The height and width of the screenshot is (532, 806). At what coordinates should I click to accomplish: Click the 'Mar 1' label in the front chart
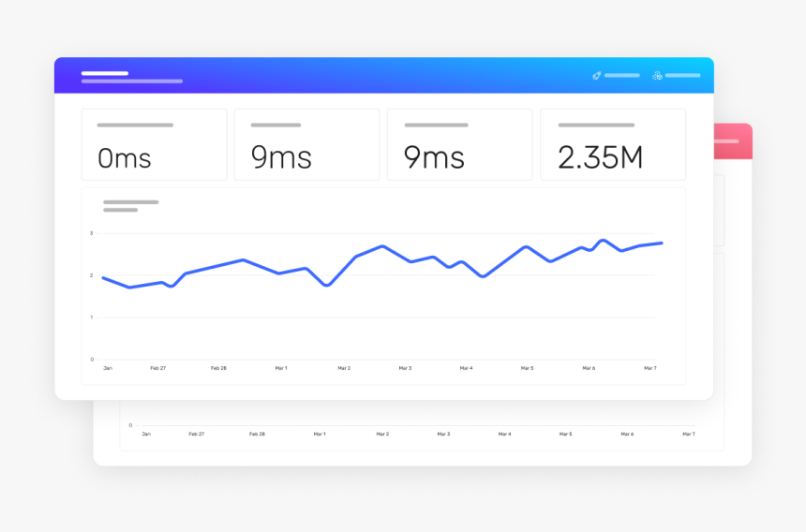pyautogui.click(x=281, y=368)
